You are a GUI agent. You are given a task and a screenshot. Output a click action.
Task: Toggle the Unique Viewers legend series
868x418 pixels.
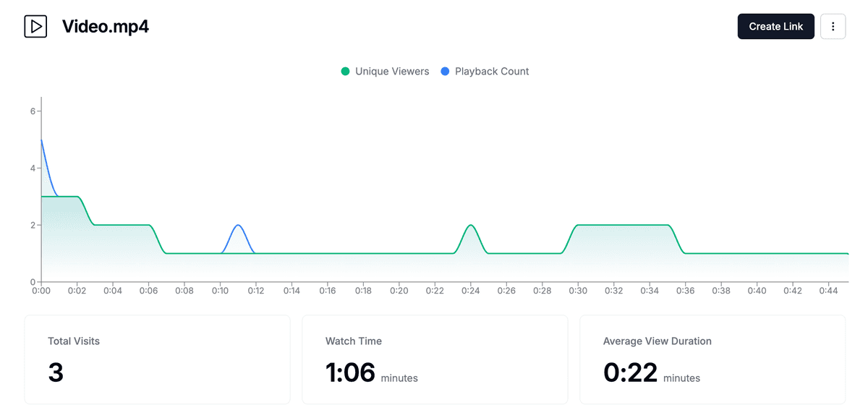[385, 72]
